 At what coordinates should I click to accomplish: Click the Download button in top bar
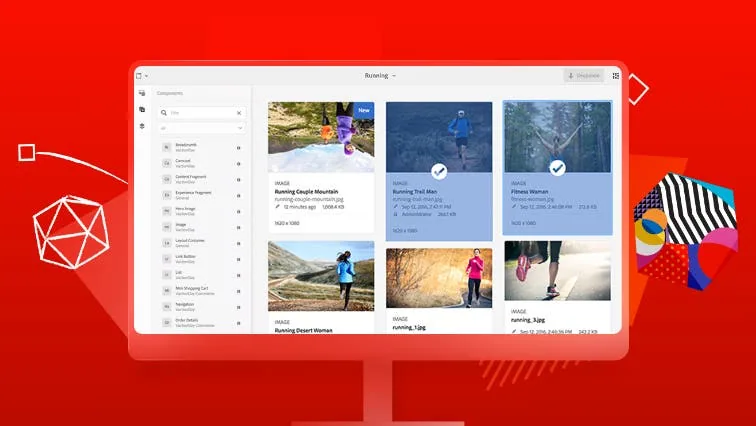(584, 75)
